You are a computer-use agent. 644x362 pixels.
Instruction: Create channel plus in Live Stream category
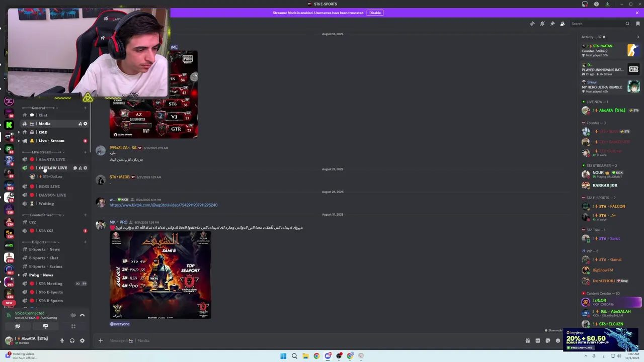[85, 152]
